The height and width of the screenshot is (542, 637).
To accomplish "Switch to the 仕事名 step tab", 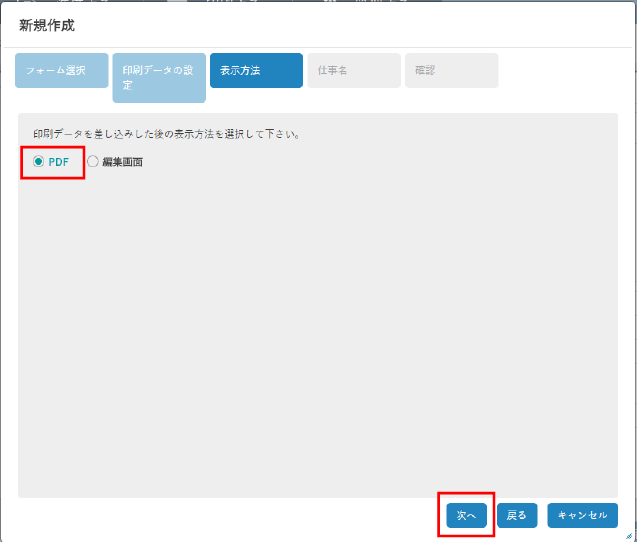I will point(354,70).
